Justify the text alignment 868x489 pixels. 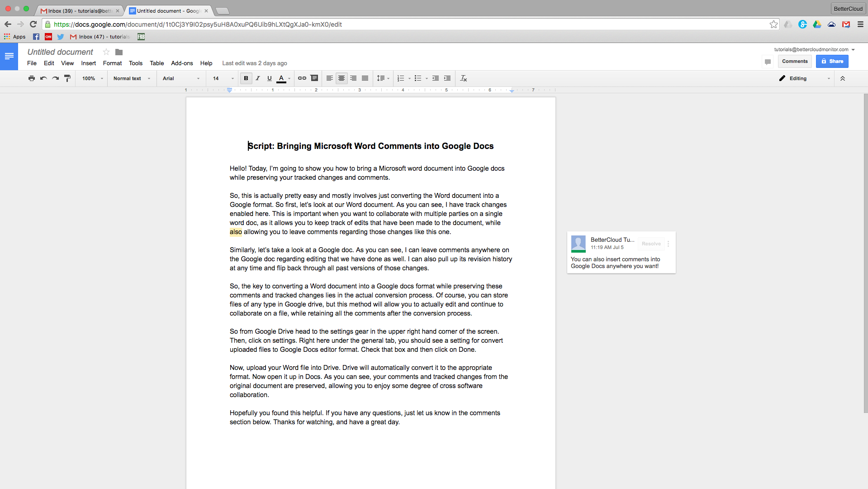pos(365,78)
